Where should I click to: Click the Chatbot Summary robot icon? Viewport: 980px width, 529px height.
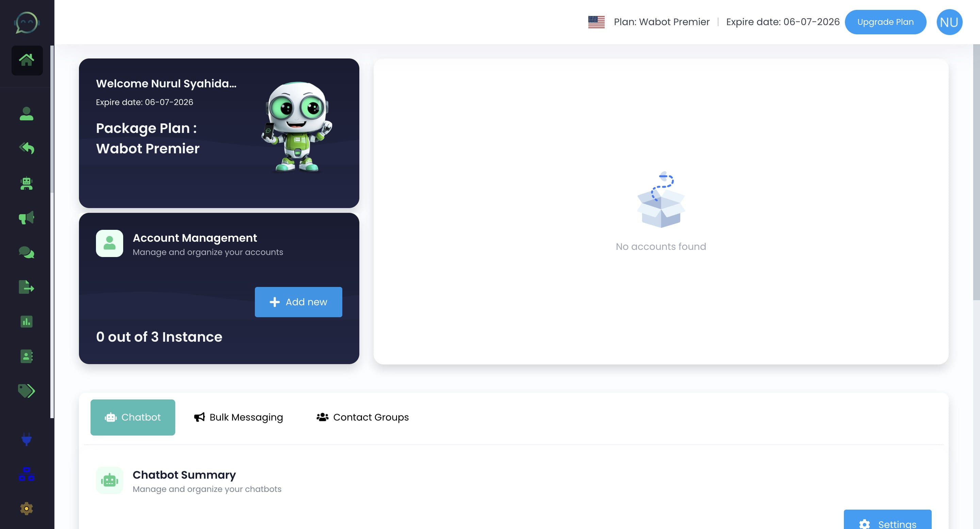(x=110, y=480)
